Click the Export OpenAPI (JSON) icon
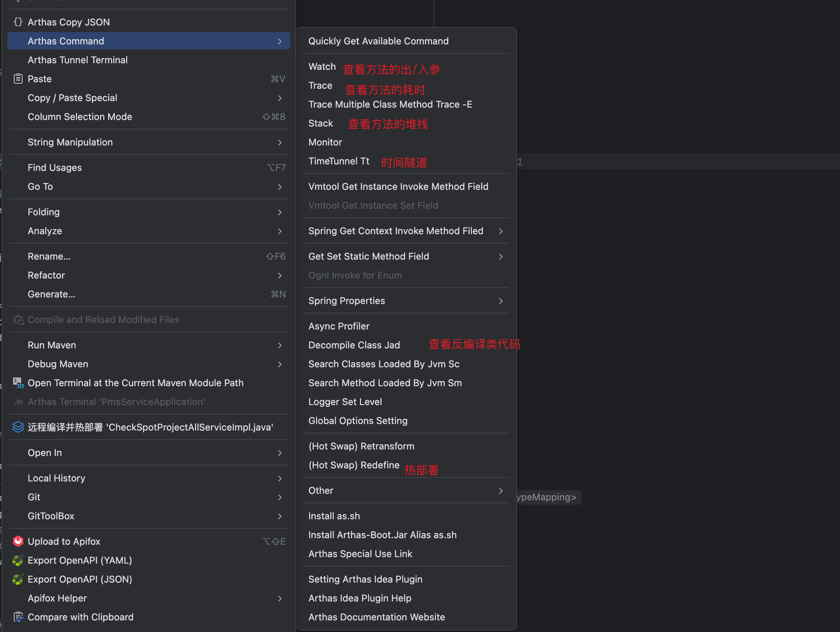 point(18,579)
